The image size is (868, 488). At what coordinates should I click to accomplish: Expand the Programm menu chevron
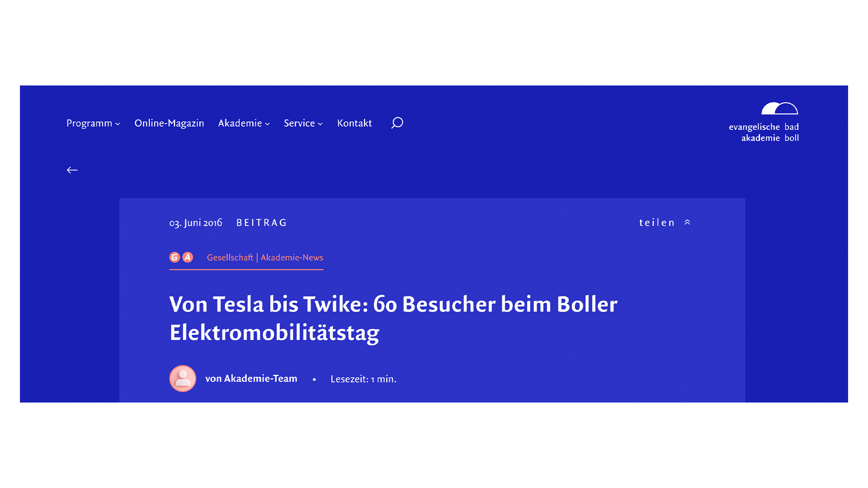click(118, 124)
